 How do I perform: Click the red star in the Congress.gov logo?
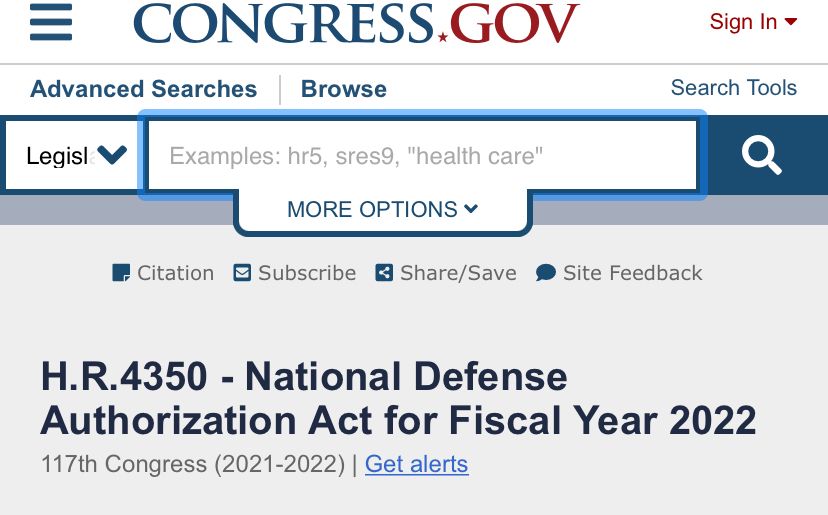pos(443,37)
